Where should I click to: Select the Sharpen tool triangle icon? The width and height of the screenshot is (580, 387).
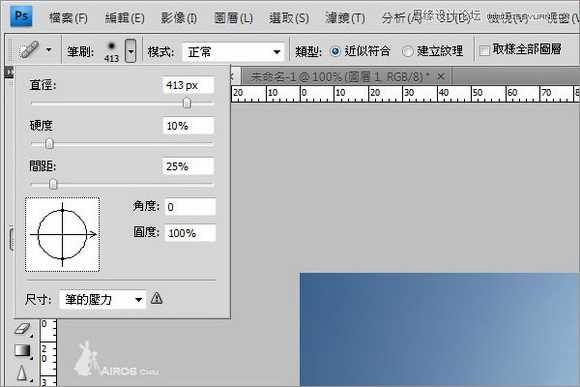click(22, 373)
